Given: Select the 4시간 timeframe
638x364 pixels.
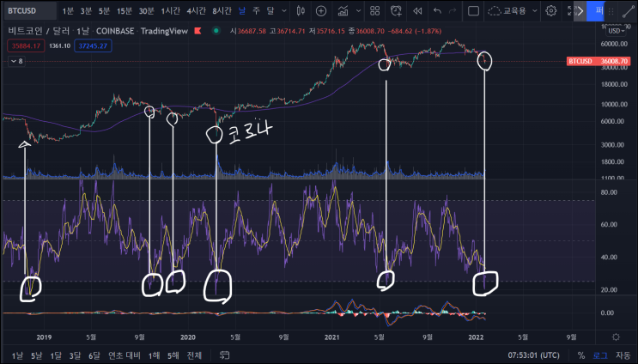Looking at the screenshot, I should point(196,11).
